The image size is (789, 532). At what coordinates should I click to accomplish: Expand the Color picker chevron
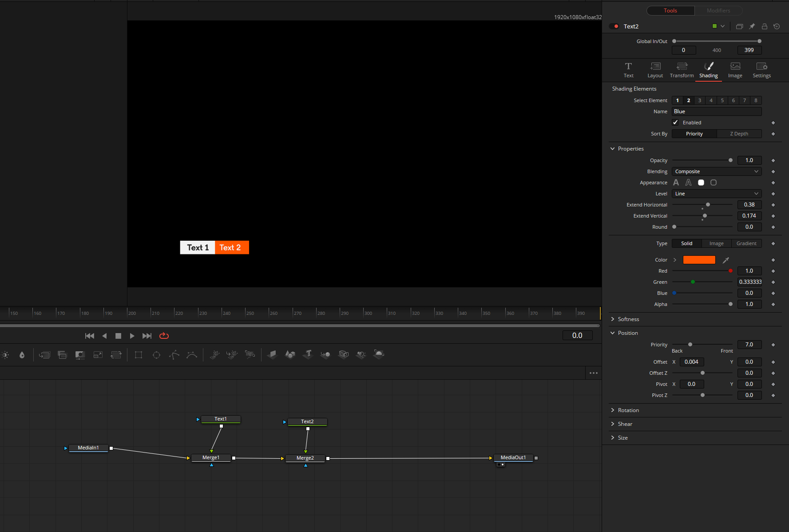[x=675, y=260]
